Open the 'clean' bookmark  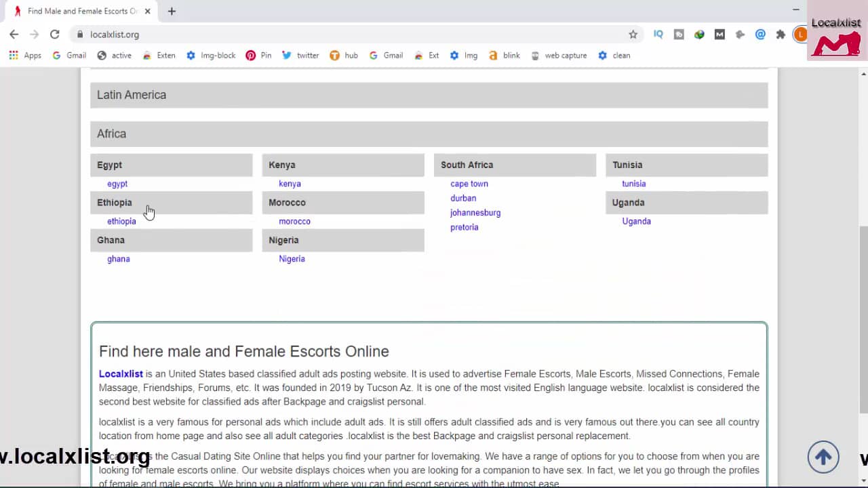tap(614, 56)
